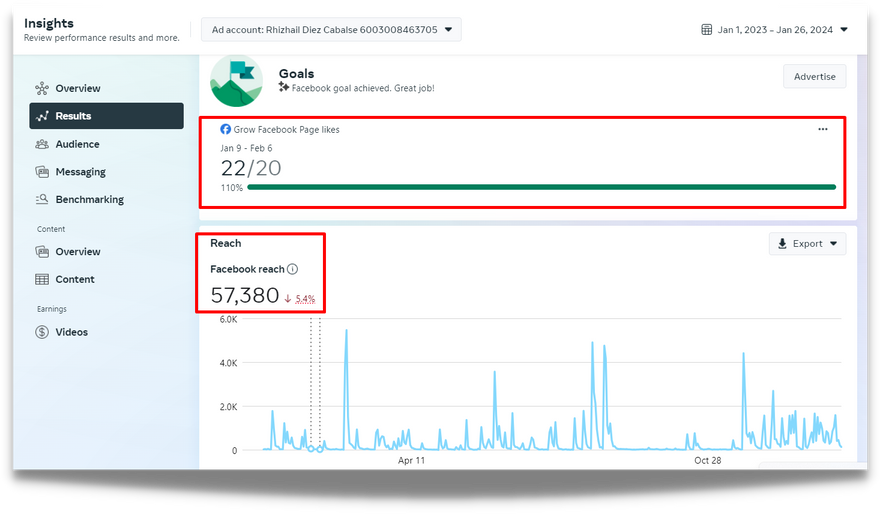Click the Grow Facebook Page likes title
Image resolution: width=880 pixels, height=514 pixels.
(286, 130)
